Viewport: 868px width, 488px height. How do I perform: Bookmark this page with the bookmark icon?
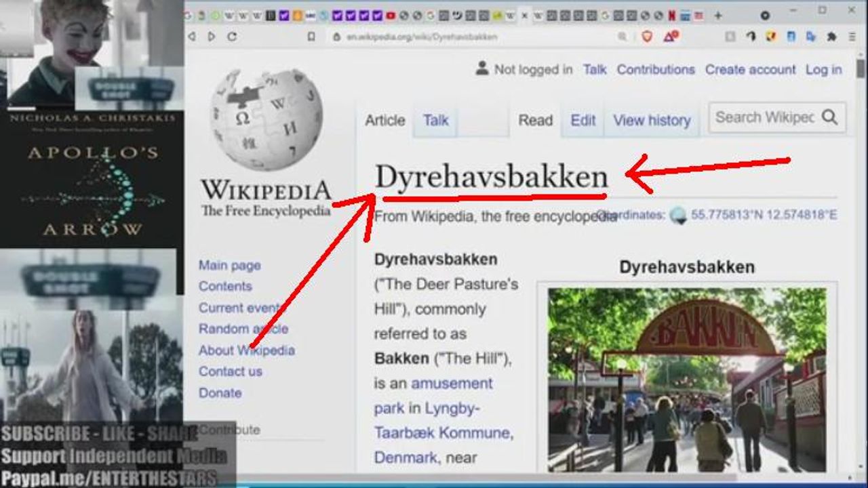pyautogui.click(x=311, y=37)
